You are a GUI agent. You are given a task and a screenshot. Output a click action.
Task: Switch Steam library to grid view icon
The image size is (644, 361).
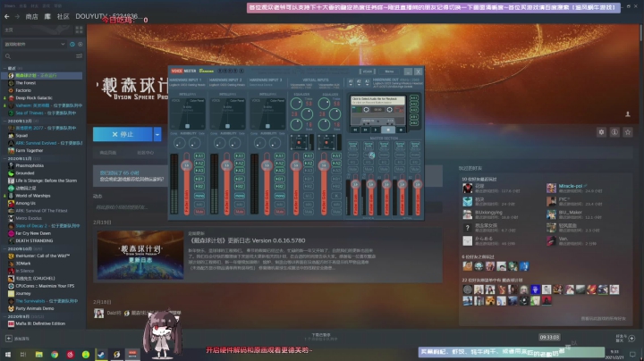click(x=79, y=30)
